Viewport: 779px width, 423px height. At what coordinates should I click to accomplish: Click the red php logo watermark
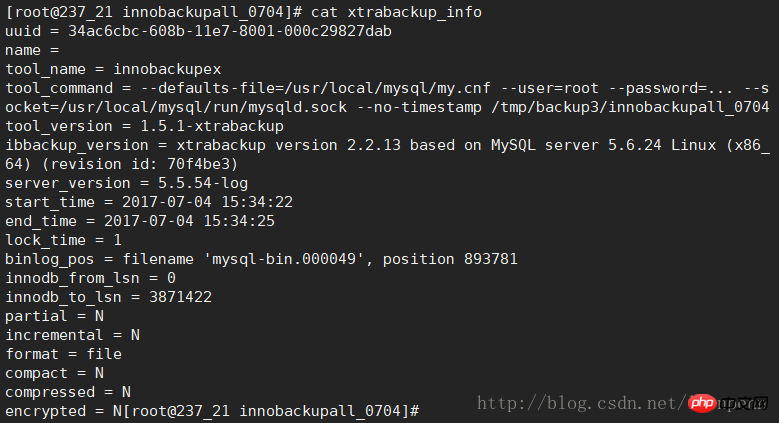pyautogui.click(x=702, y=403)
